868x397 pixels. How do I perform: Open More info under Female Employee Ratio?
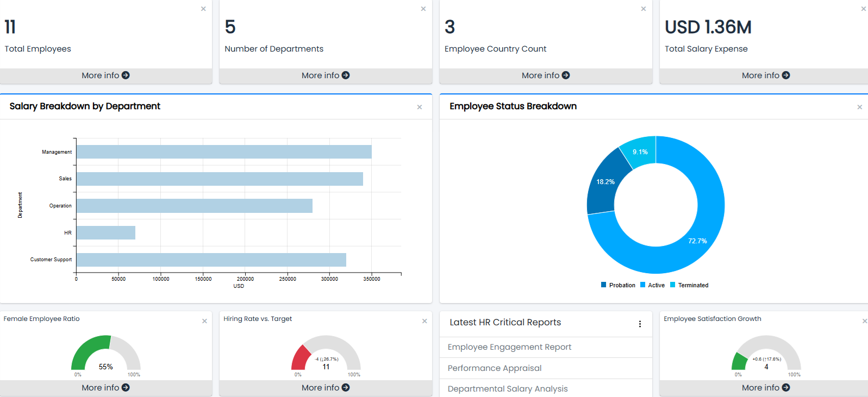[106, 388]
